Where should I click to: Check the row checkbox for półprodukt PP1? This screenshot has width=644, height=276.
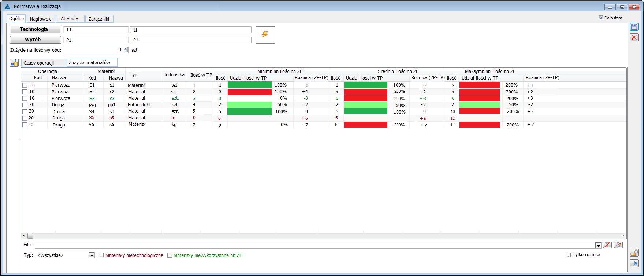coord(25,105)
